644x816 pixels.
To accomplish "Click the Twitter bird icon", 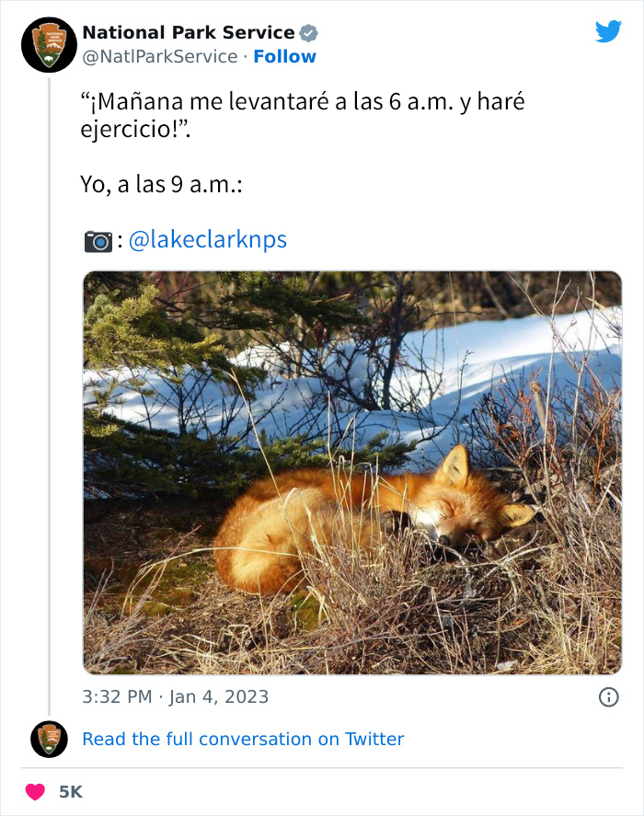I will (x=609, y=30).
